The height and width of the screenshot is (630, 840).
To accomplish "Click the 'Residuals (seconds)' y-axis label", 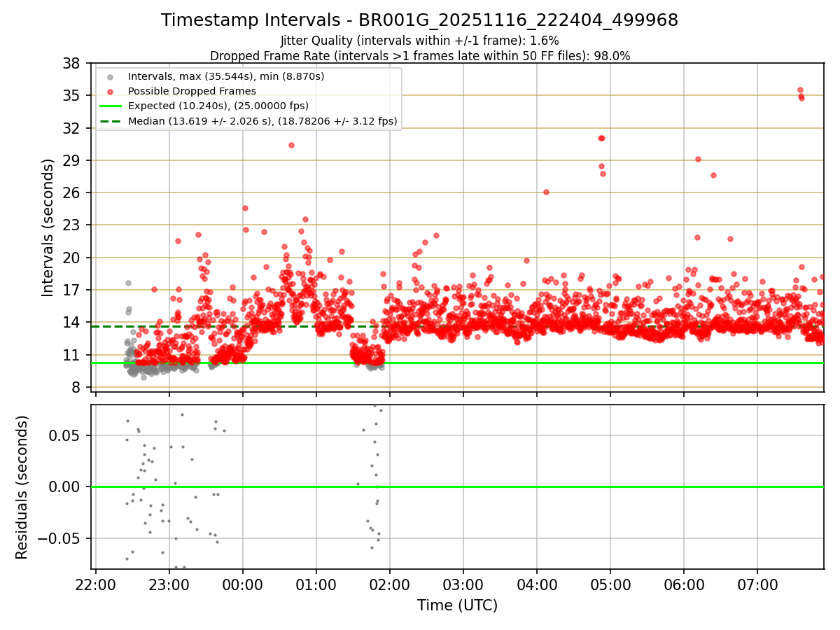I will [22, 487].
